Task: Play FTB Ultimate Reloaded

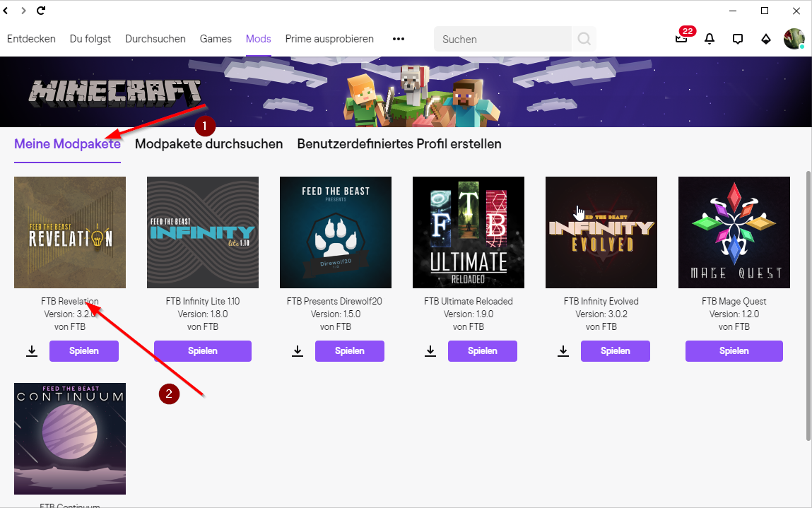Action: 482,351
